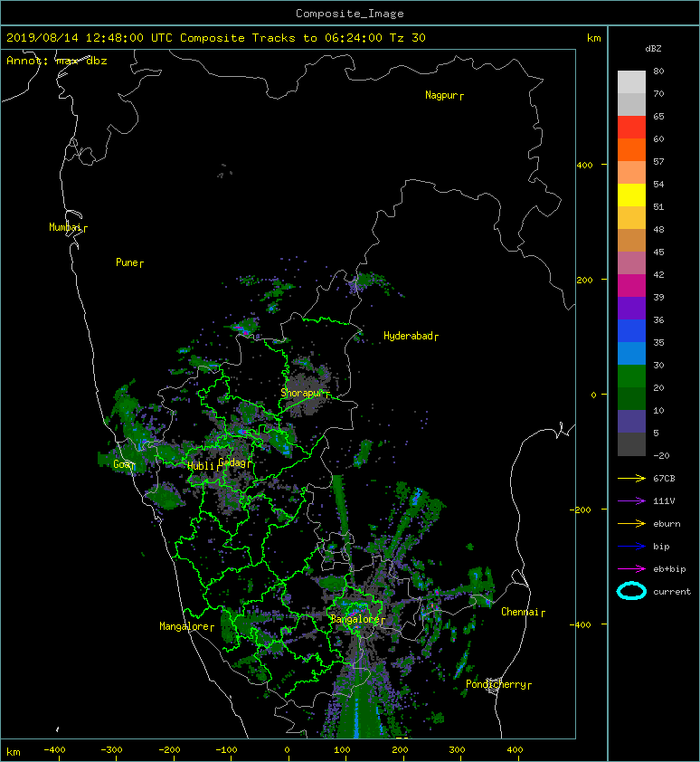Click the 2019/08/14 12:48:00 UTC timestamp text
Image resolution: width=700 pixels, height=762 pixels.
pyautogui.click(x=90, y=38)
